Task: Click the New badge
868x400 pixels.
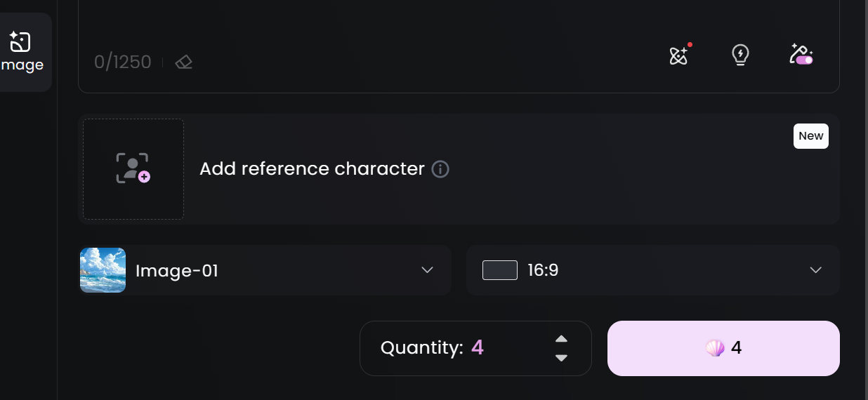Action: (x=810, y=136)
